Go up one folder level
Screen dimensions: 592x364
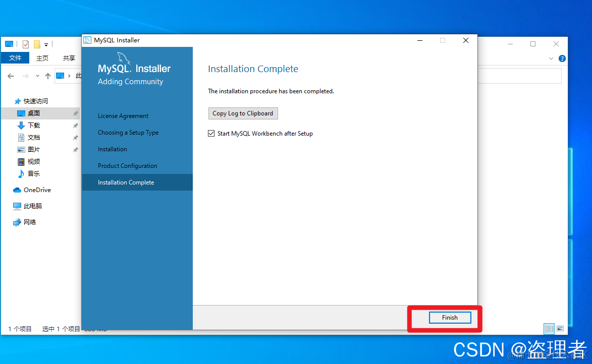click(47, 76)
